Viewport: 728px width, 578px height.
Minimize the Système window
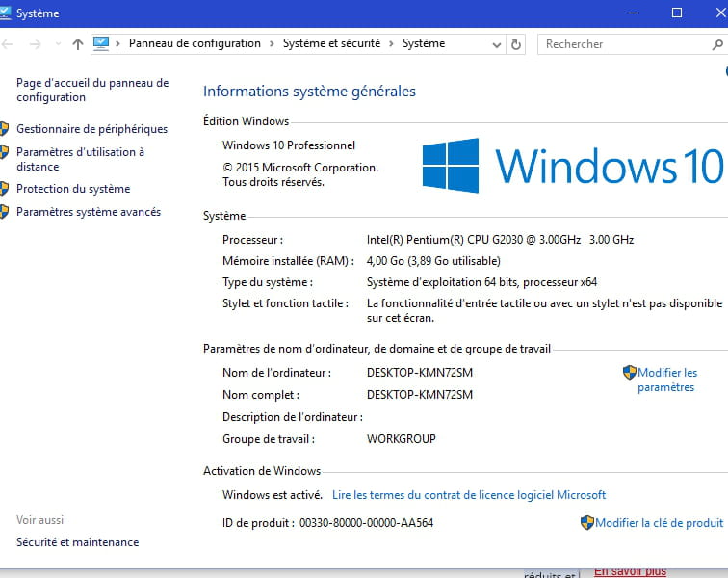coord(634,13)
